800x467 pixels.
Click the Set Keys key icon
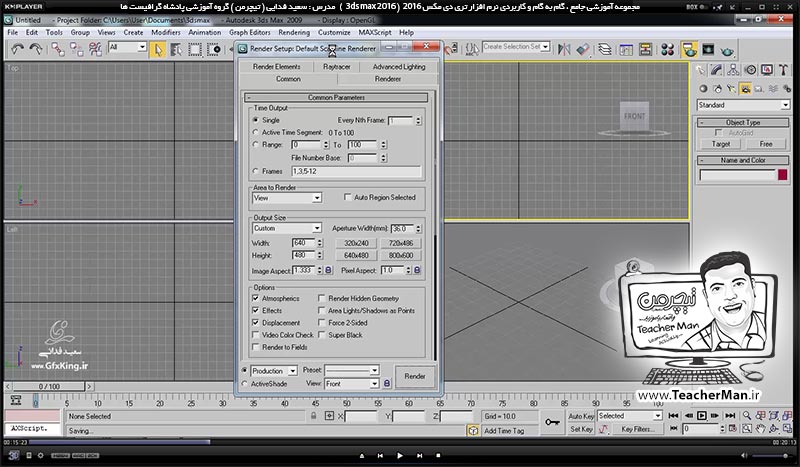pos(552,423)
